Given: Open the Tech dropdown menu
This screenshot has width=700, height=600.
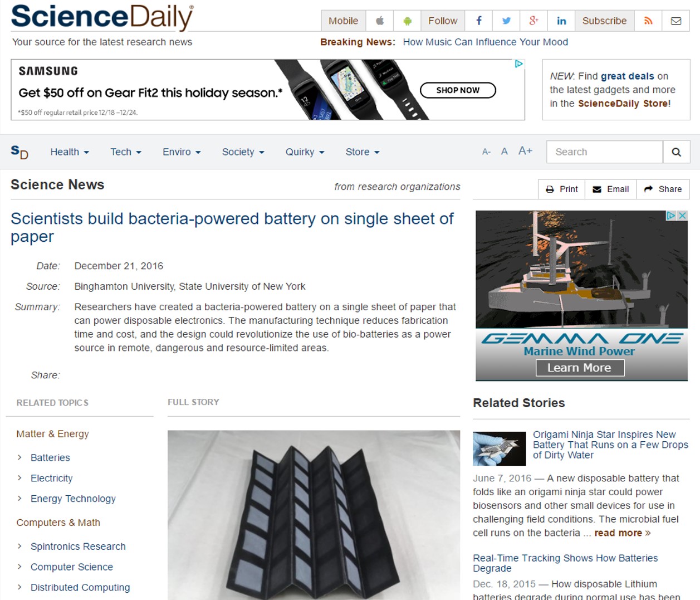Looking at the screenshot, I should pos(126,152).
